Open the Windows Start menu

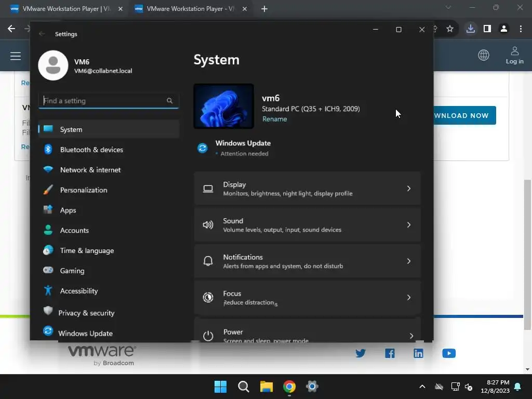[220, 387]
